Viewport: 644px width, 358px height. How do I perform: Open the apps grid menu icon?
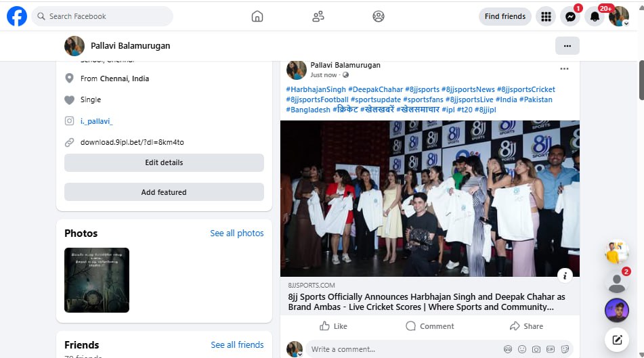coord(545,16)
